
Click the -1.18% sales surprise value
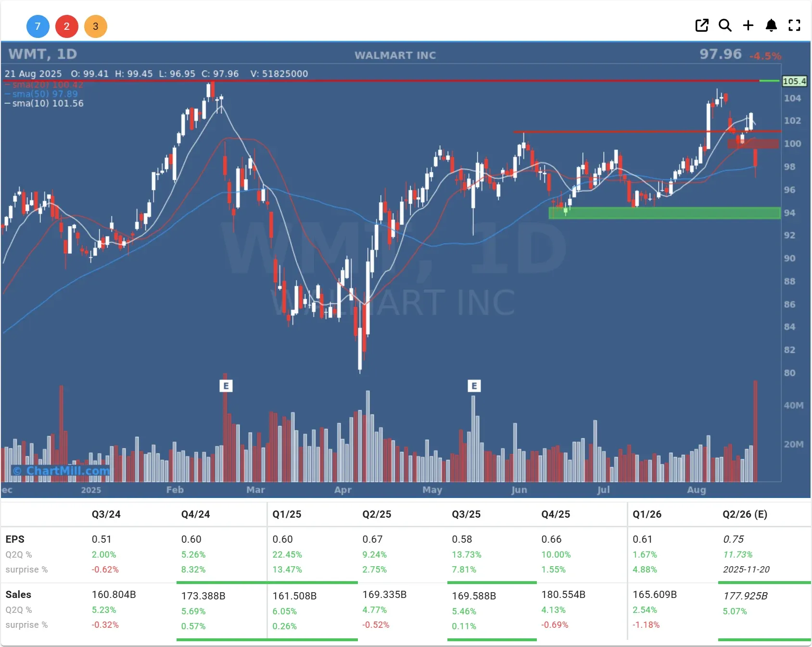[646, 625]
